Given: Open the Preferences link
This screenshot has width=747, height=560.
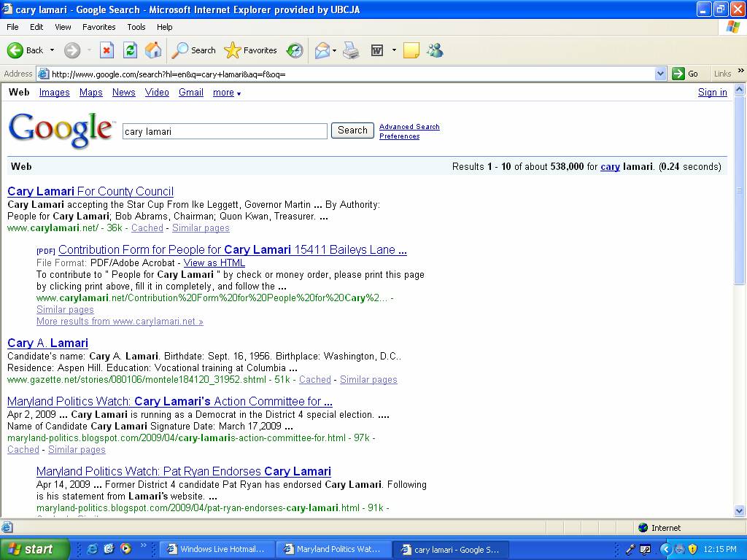Looking at the screenshot, I should point(399,136).
